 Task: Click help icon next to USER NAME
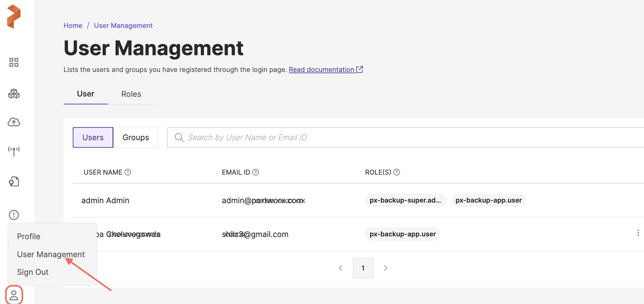(x=128, y=172)
